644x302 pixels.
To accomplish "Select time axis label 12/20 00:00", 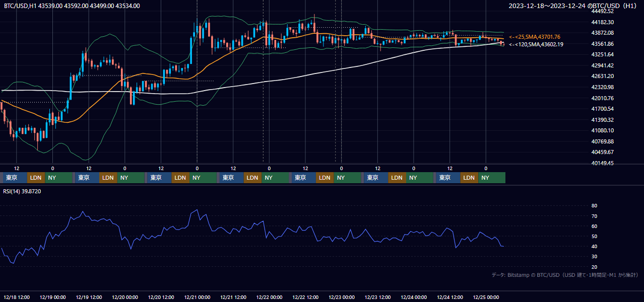I will click(x=125, y=297).
